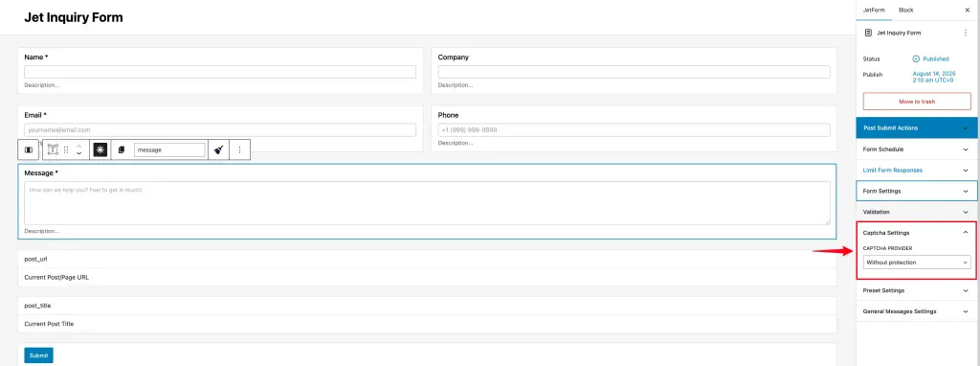Click the CAPTCHA PROVIDER label

pos(887,248)
